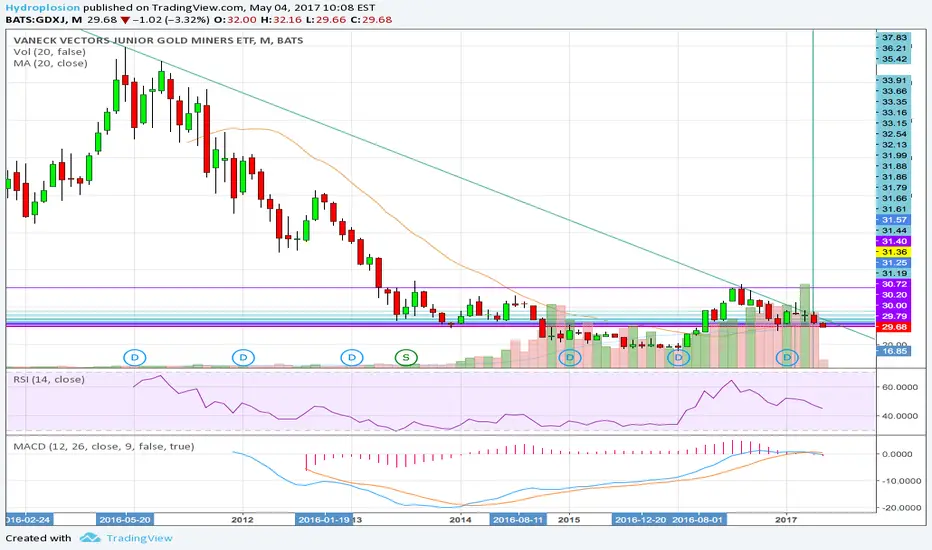Click the 2016-01-19 date label on time axis

pos(324,520)
